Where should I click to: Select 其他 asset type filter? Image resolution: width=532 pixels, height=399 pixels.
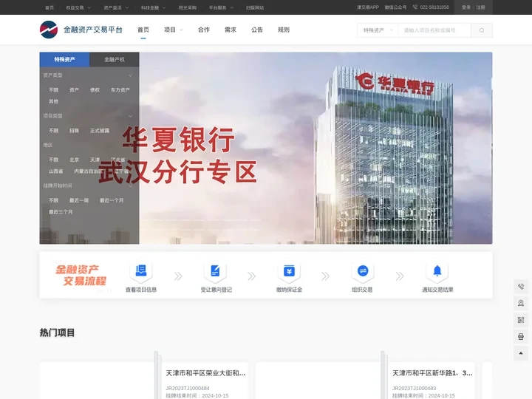point(54,101)
